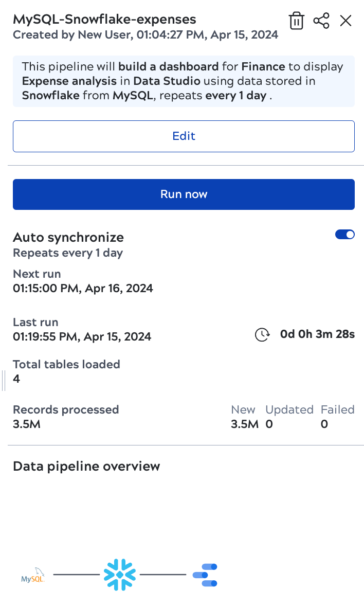Select the Failed records count
This screenshot has width=364, height=607.
coord(324,424)
